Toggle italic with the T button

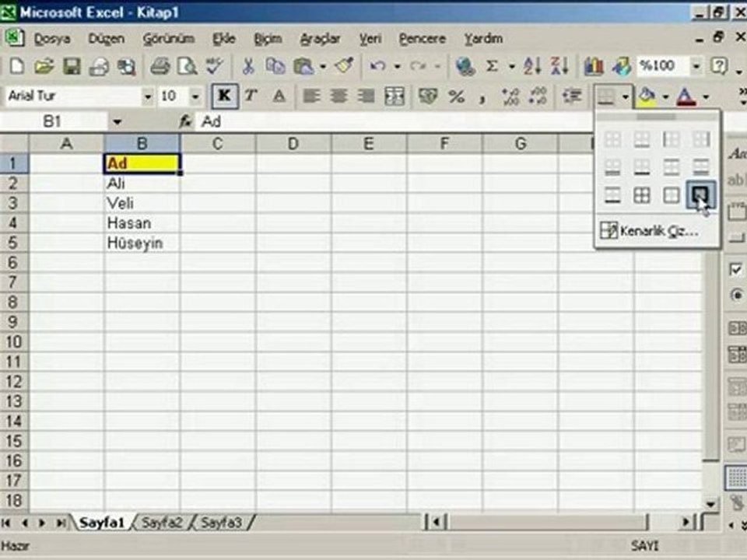[251, 96]
